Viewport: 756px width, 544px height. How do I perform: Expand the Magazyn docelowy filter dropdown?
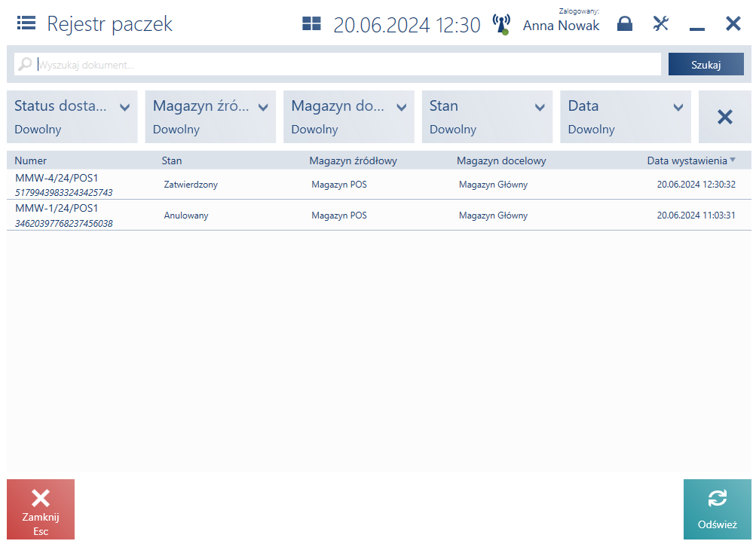[349, 117]
